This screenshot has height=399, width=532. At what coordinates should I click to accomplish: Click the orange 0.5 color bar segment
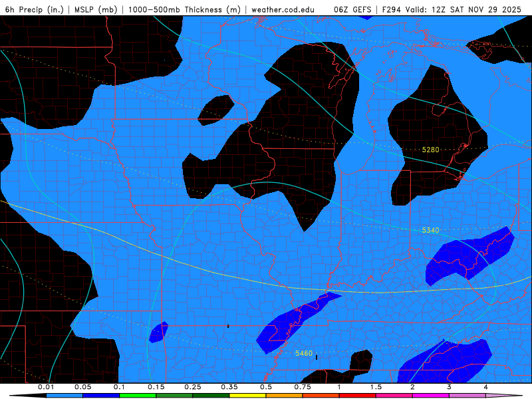coord(285,396)
